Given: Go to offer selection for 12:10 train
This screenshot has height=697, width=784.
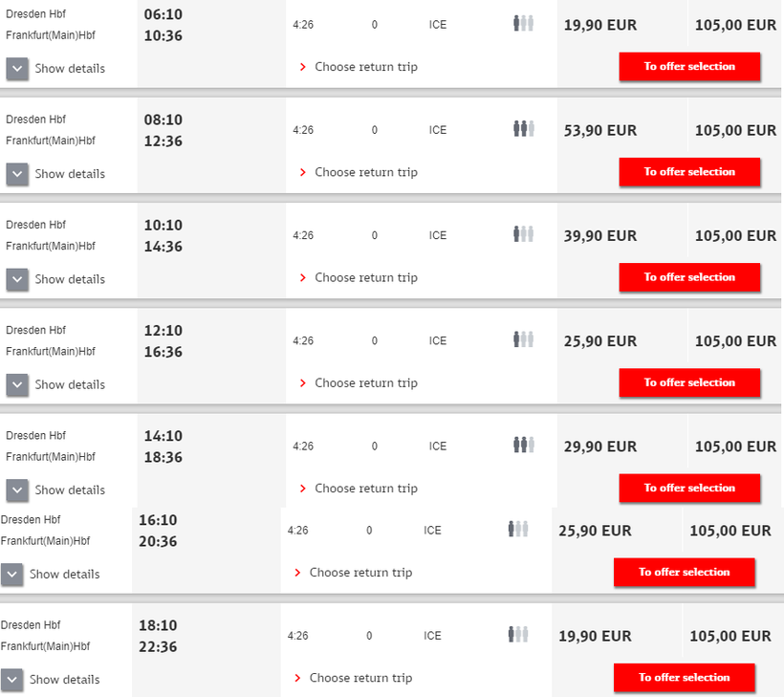Looking at the screenshot, I should (689, 382).
